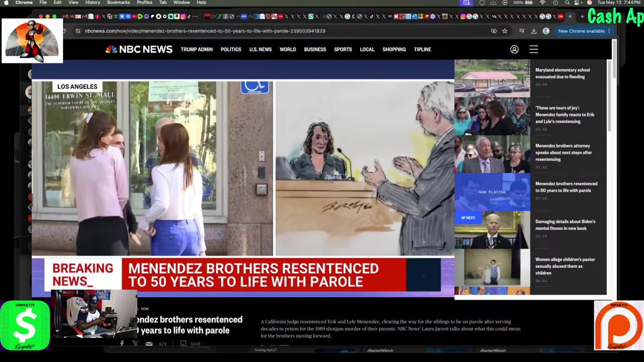Open the NBC News account profile icon
644x362 pixels.
[514, 49]
